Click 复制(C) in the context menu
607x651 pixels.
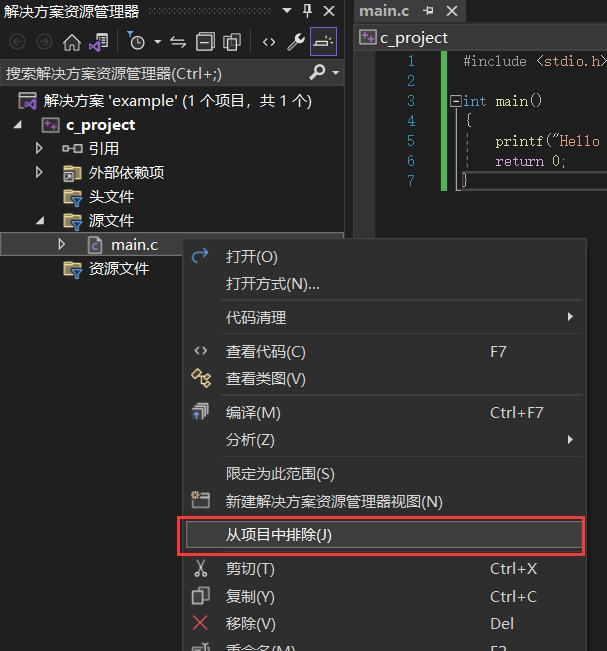[x=250, y=596]
